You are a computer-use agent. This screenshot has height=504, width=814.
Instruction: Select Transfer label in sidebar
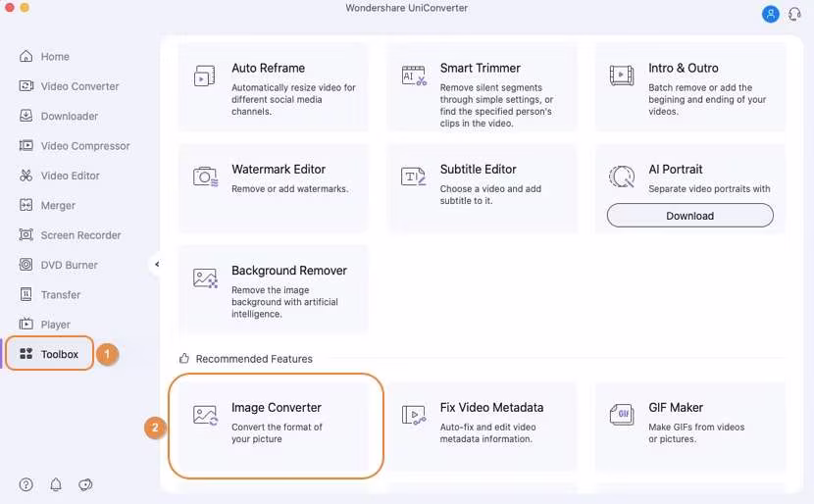tap(61, 295)
